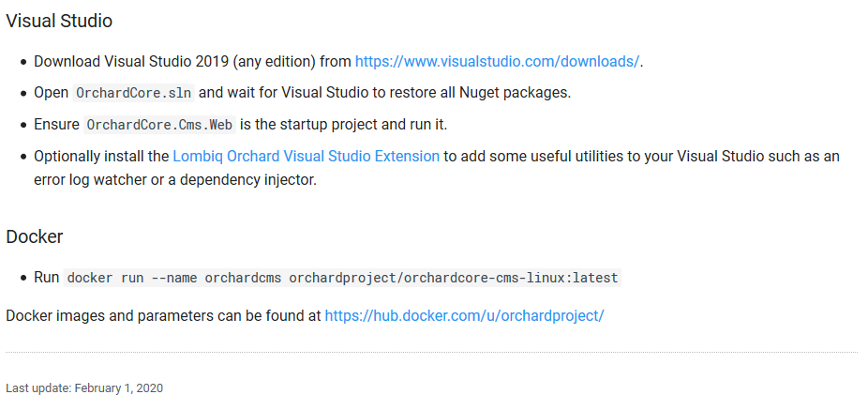Click the dotted horizontal divider line
This screenshot has width=868, height=410.
click(x=431, y=352)
